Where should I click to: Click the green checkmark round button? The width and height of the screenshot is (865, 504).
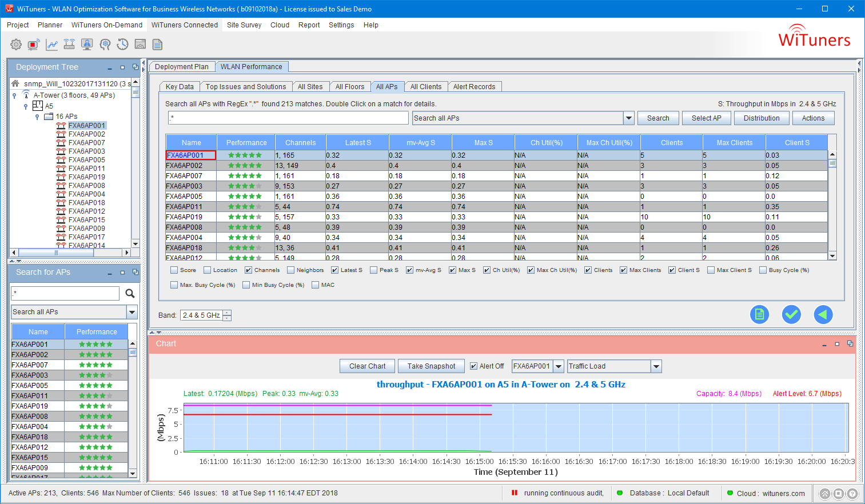(x=791, y=314)
